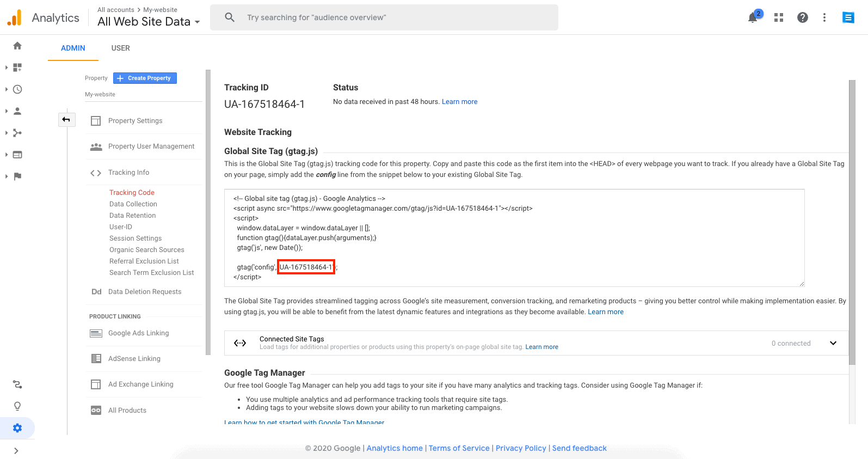
Task: Select Search Term Exclusion List item
Action: pos(152,273)
